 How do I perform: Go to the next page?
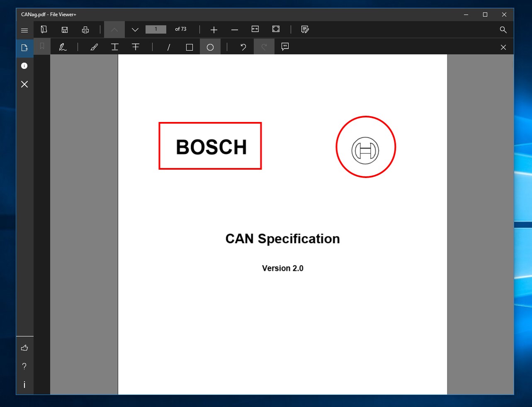[135, 29]
